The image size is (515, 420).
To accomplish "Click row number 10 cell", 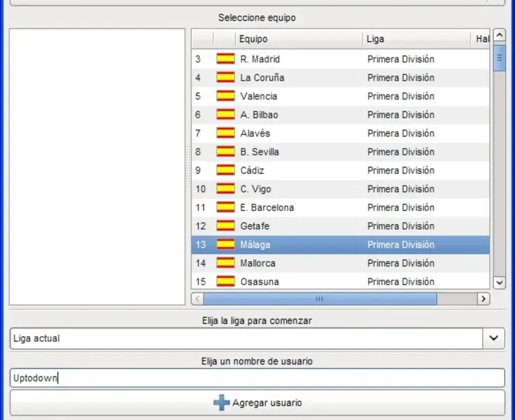I will [x=200, y=189].
